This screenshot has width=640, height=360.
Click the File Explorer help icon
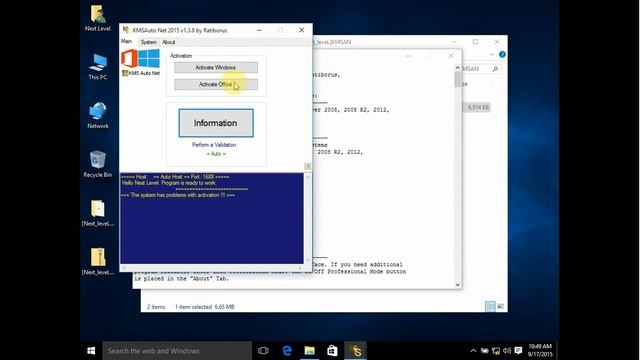pos(502,54)
